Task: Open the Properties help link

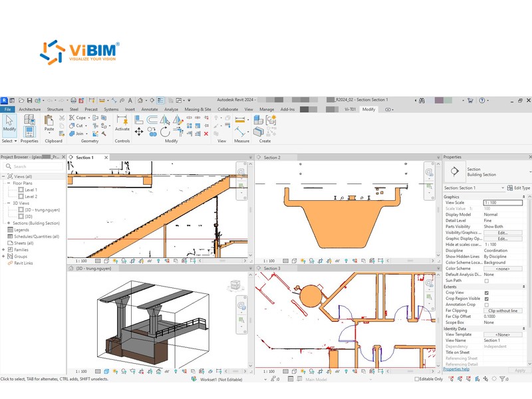Action: coord(456,369)
